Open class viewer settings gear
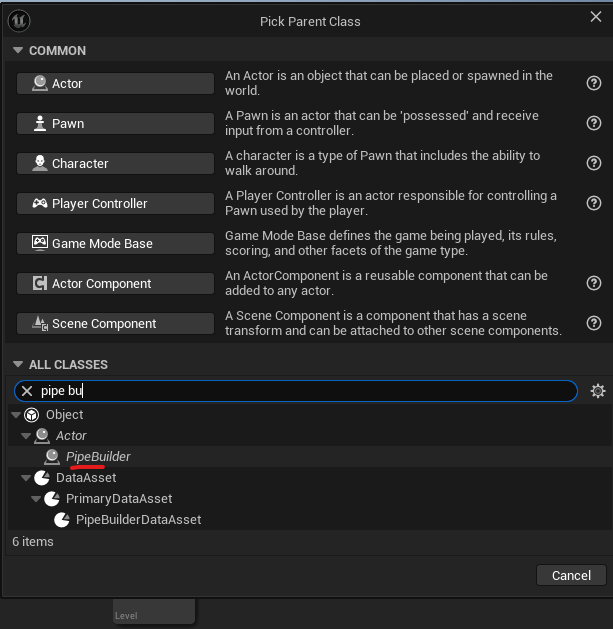 pyautogui.click(x=598, y=391)
